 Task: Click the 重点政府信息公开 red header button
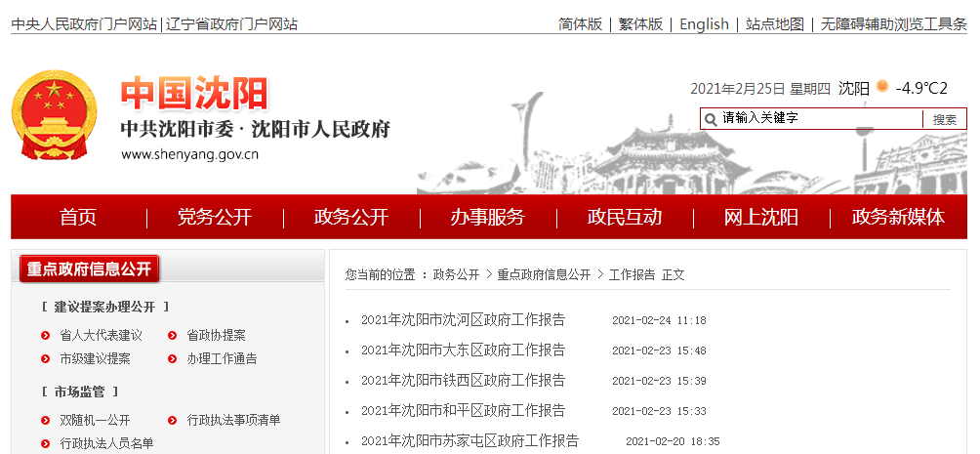tap(90, 268)
